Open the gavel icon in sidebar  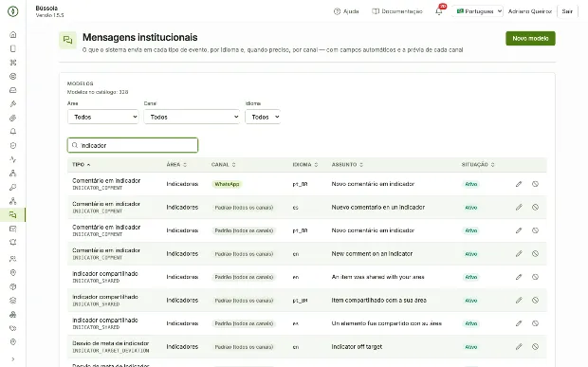click(x=13, y=104)
